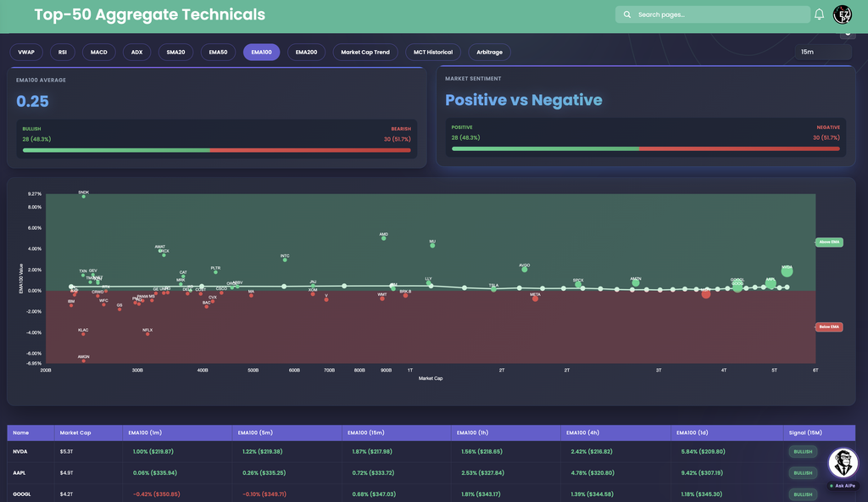Click the Top-50 Aggregate Technicals title
Screen dimensions: 868x502
(149, 14)
